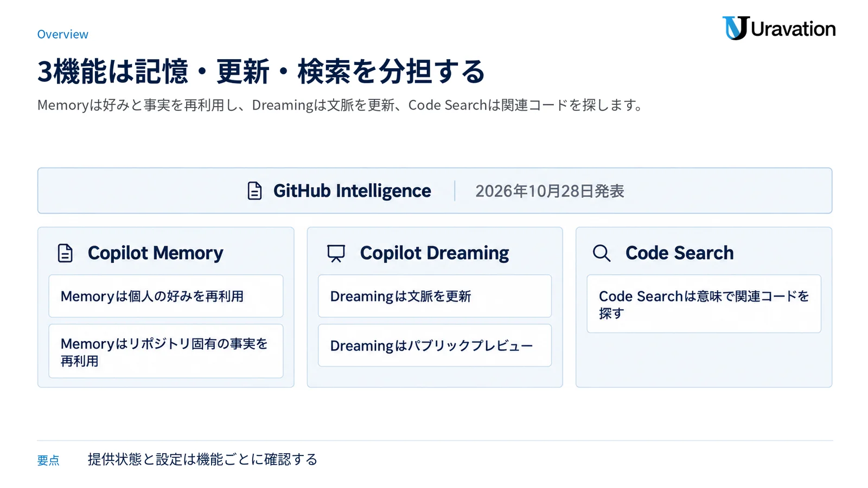The height and width of the screenshot is (488, 868).
Task: Click the 要点 label at the bottom
Action: pyautogui.click(x=48, y=460)
